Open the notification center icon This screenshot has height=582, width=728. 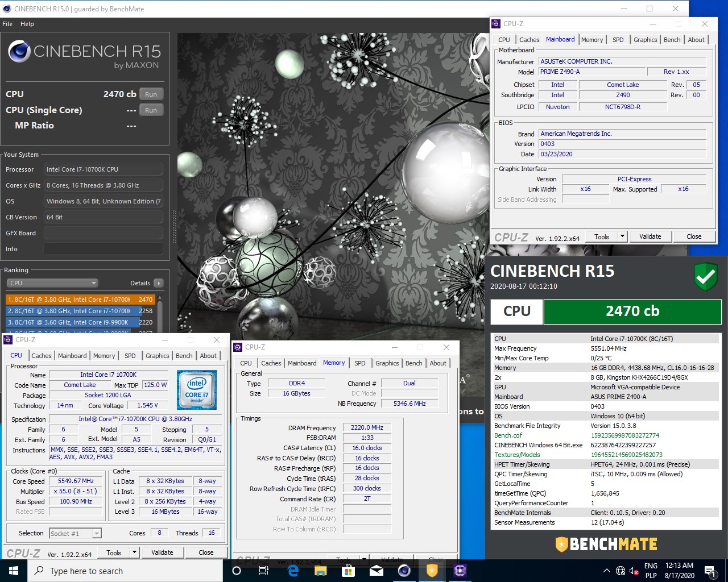[x=709, y=571]
